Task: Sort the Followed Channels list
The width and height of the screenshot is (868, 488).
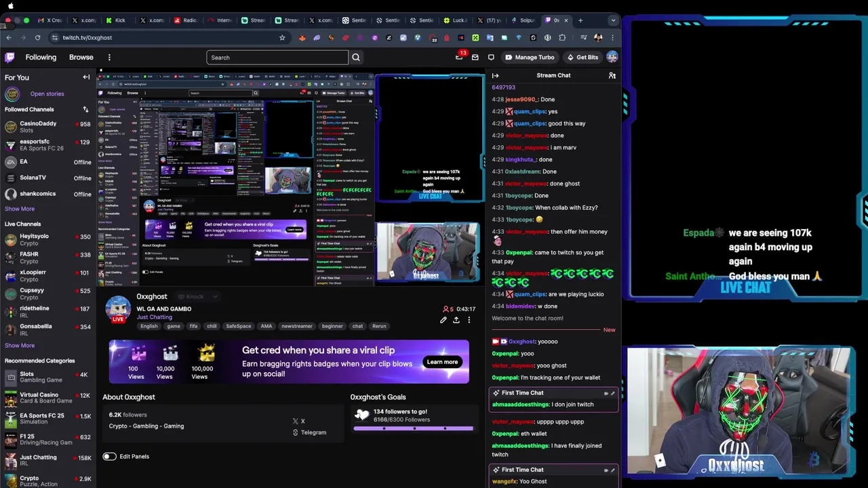Action: (85, 109)
